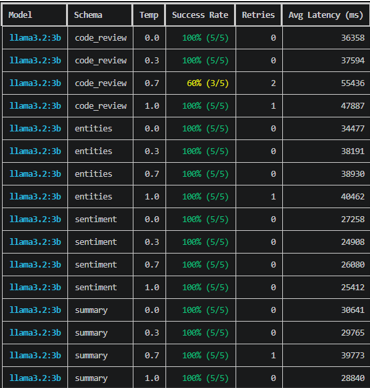
Task: Click llama3.2:3b in the 39773 latency row
Action: 35,355
